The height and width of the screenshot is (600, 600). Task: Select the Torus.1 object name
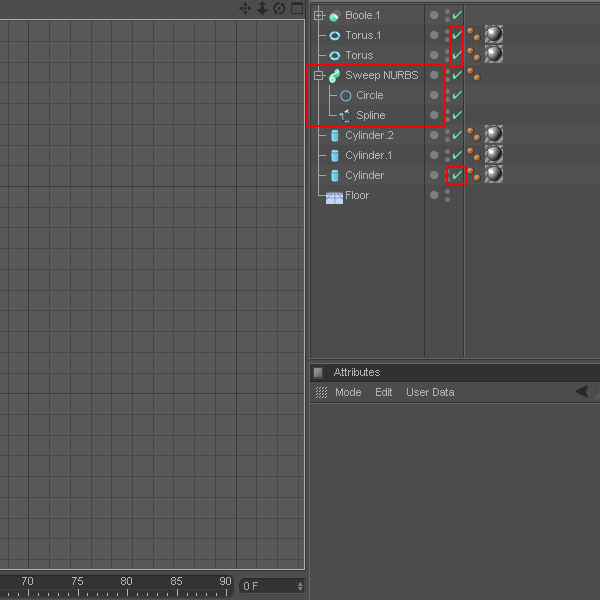363,35
